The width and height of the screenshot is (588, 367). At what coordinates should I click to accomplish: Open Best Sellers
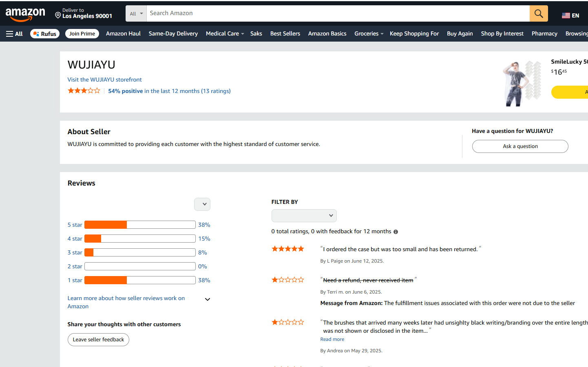point(285,33)
